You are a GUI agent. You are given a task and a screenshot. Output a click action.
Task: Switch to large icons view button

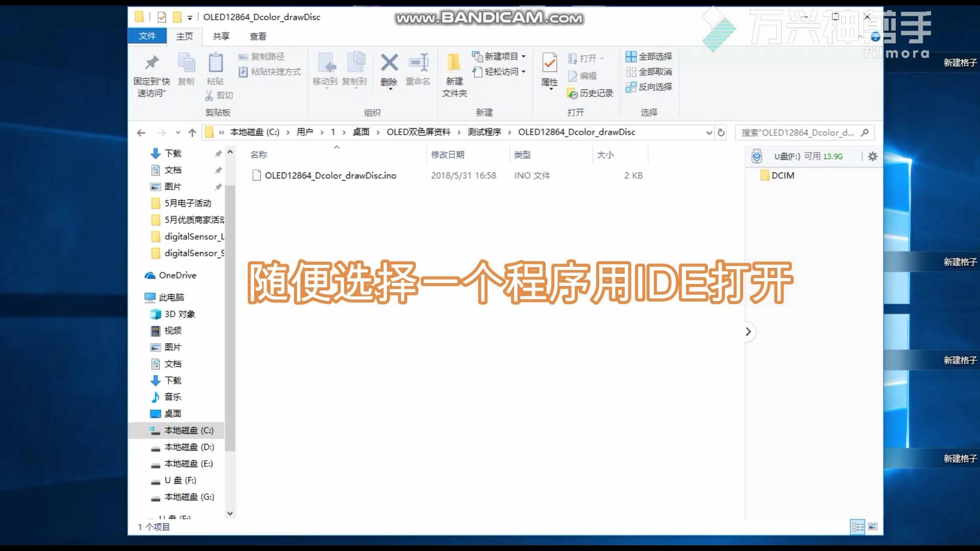(x=873, y=527)
